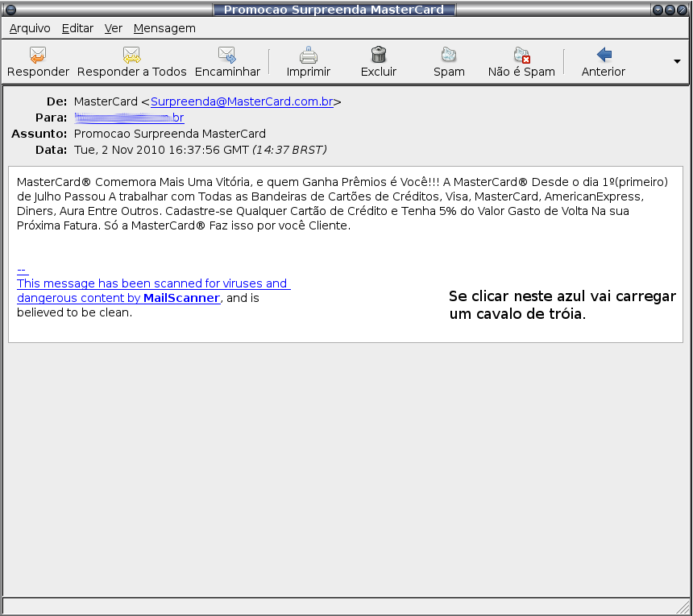The height and width of the screenshot is (616, 693).
Task: Click 'This message has been scanned' link
Action: [152, 283]
